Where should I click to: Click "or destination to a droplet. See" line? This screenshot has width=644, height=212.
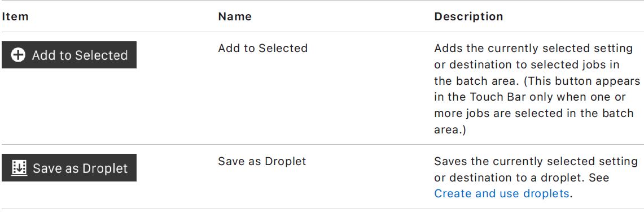point(522,178)
